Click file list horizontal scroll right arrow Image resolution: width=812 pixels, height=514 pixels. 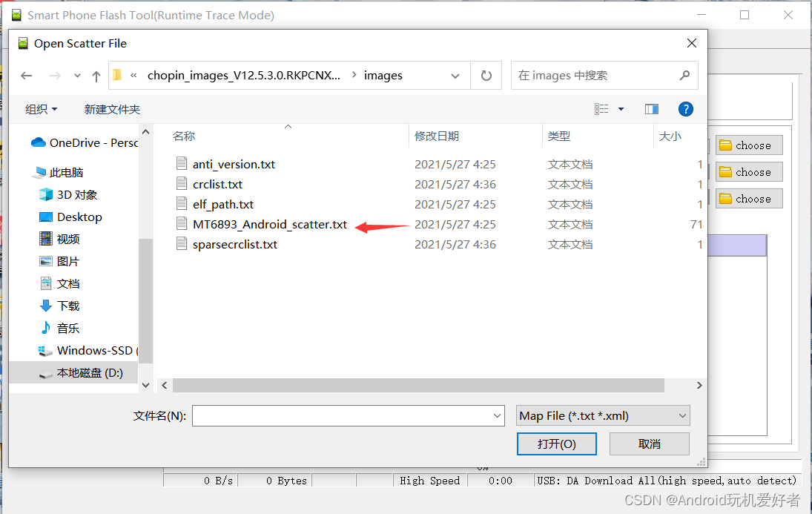(x=699, y=386)
